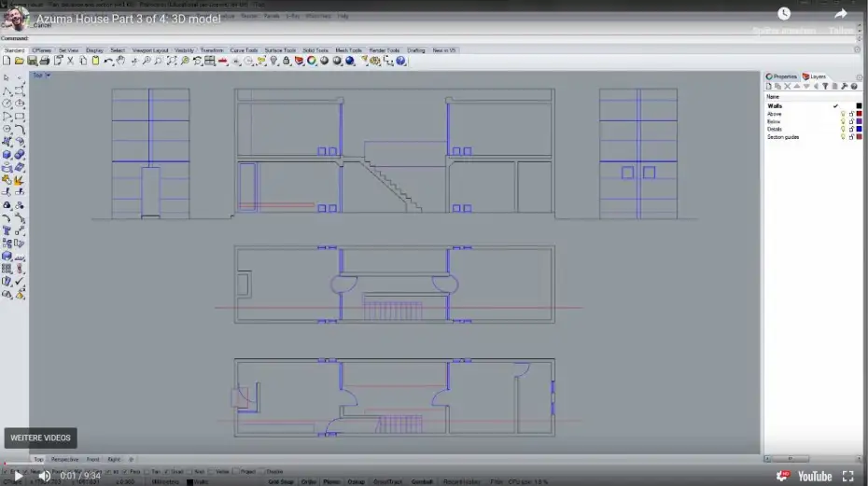Click the color wheel Object Properties icon

[312, 61]
